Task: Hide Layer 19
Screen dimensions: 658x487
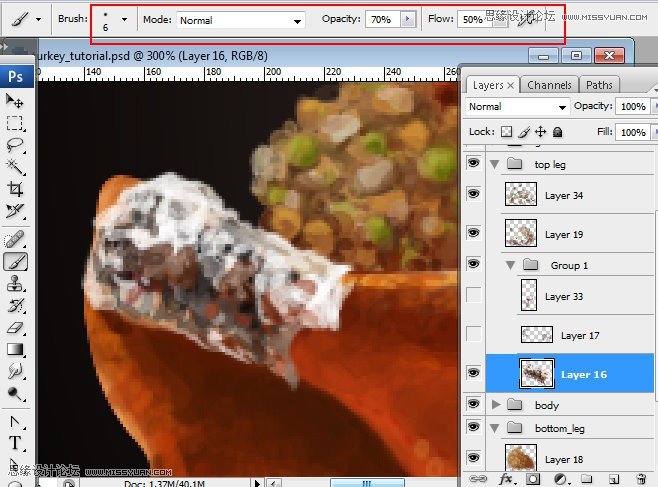Action: pos(474,232)
